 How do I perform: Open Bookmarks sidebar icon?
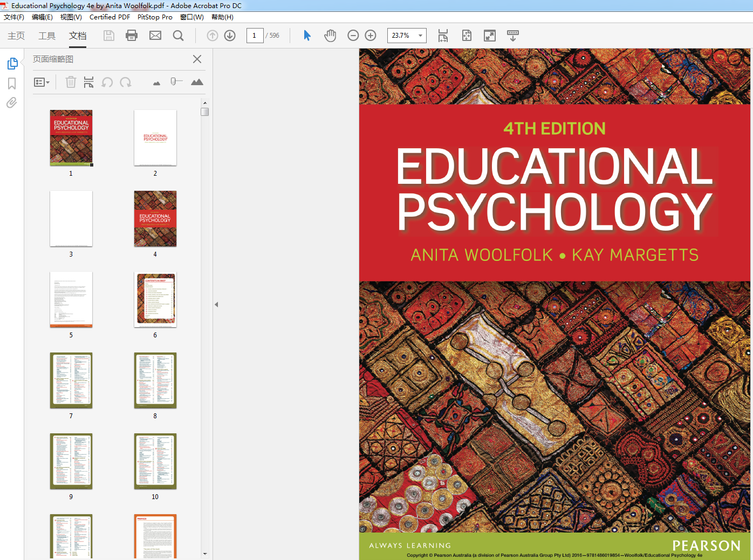point(12,84)
